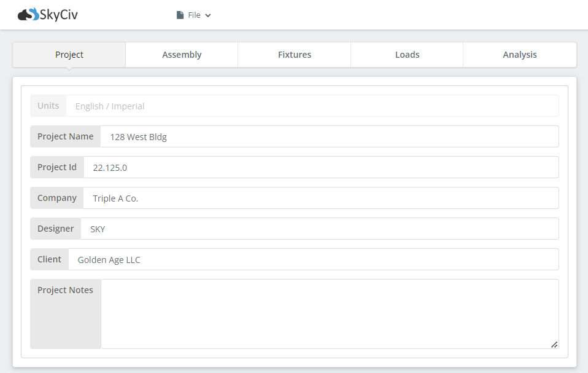Open the Units English / Imperial selector
The width and height of the screenshot is (588, 373).
tap(312, 106)
